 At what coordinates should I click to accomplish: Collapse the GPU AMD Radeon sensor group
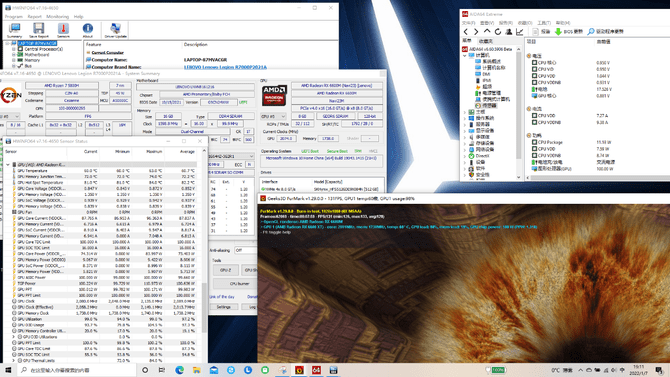(x=8, y=165)
